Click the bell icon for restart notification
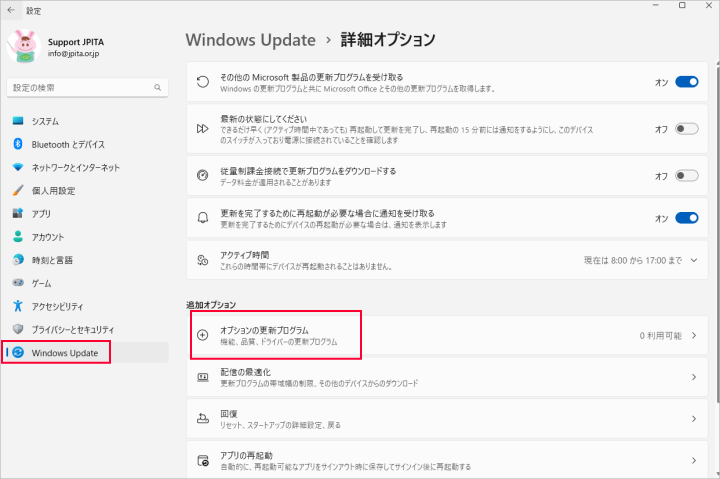 202,218
